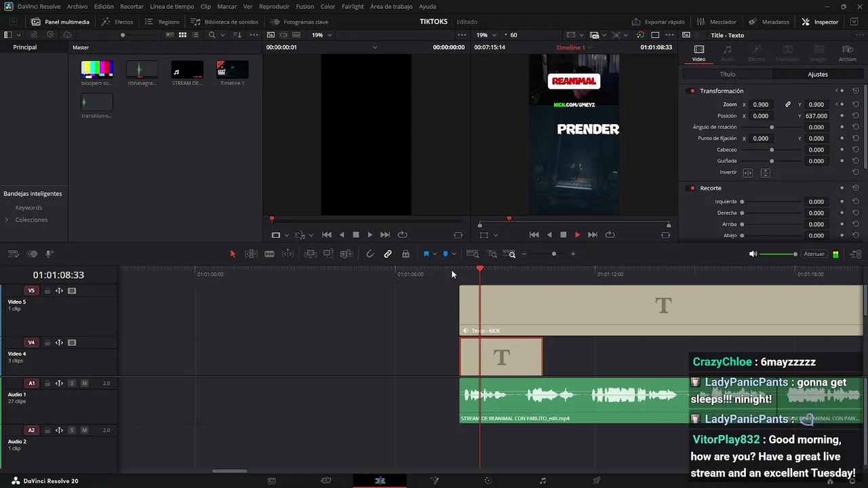Choose the Blade razor tool

tap(269, 254)
